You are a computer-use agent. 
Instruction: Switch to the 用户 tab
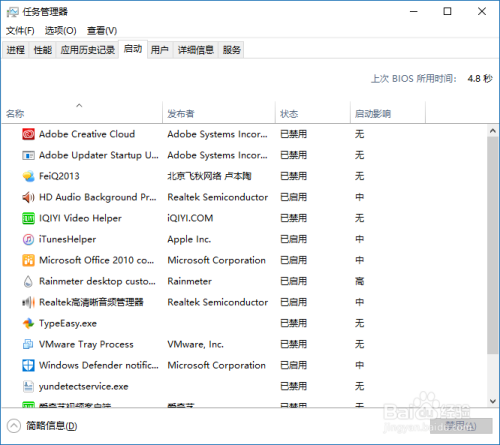point(160,50)
